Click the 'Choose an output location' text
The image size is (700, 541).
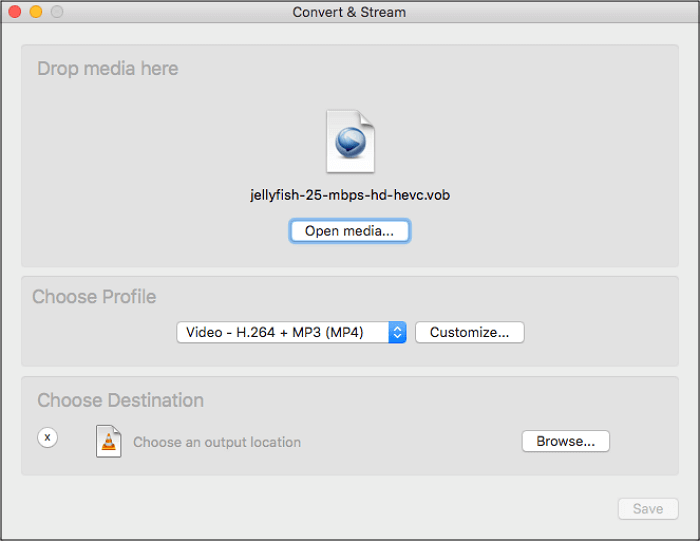point(217,442)
